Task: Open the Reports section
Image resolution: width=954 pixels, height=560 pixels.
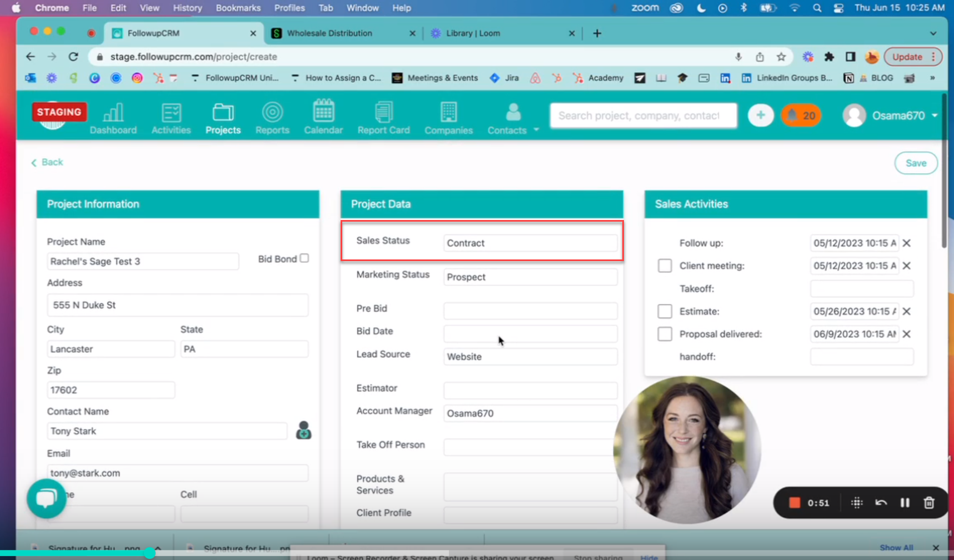Action: [272, 118]
